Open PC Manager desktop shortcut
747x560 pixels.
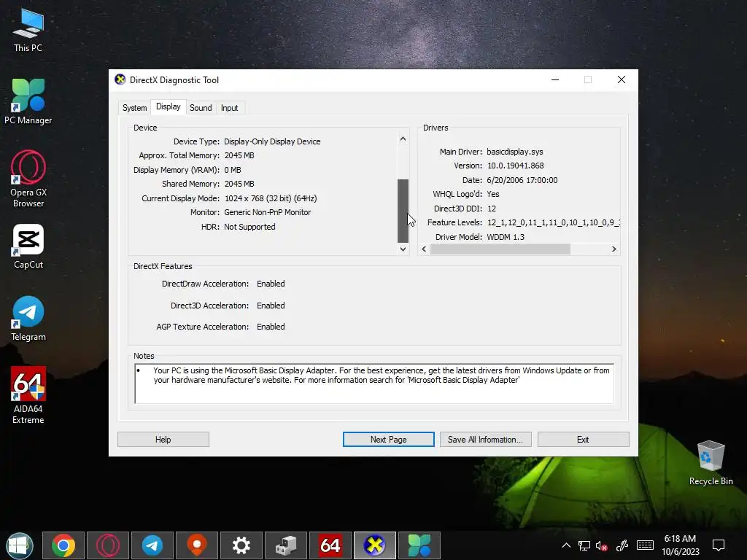point(28,101)
